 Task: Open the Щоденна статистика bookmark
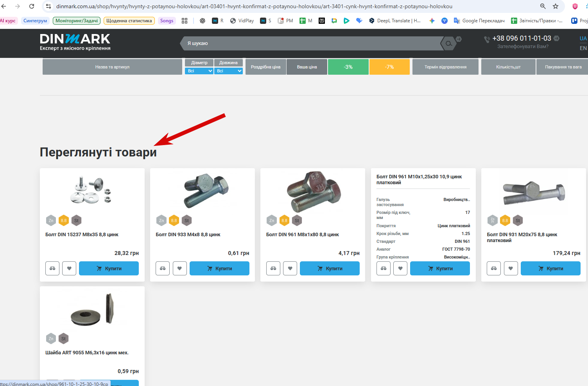click(x=129, y=21)
